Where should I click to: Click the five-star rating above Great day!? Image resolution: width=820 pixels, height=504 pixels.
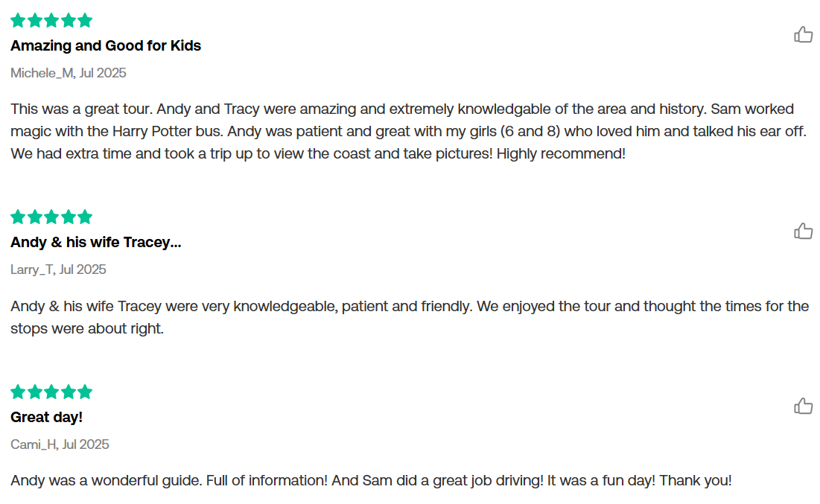click(51, 392)
